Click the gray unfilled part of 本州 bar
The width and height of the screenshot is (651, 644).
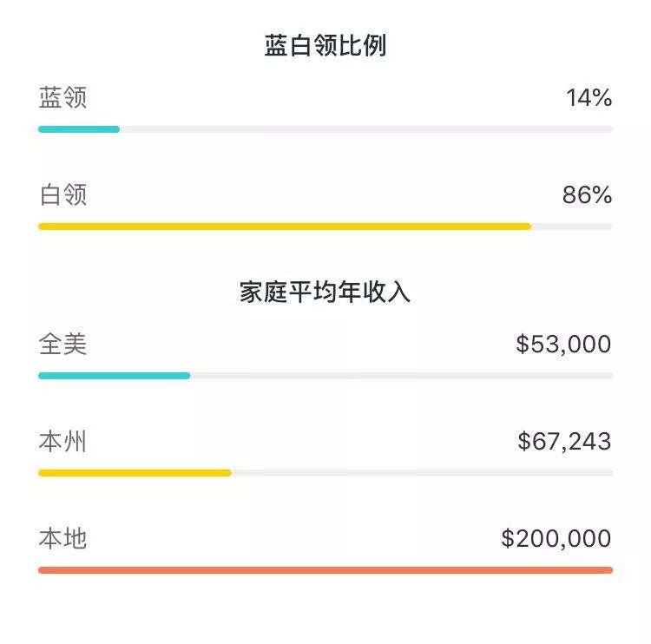click(422, 473)
